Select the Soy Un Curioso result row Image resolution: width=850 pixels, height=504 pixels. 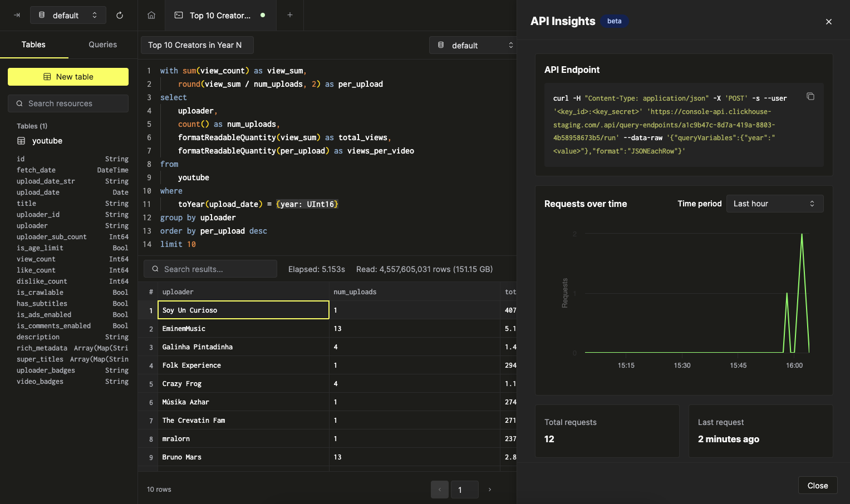click(x=243, y=310)
